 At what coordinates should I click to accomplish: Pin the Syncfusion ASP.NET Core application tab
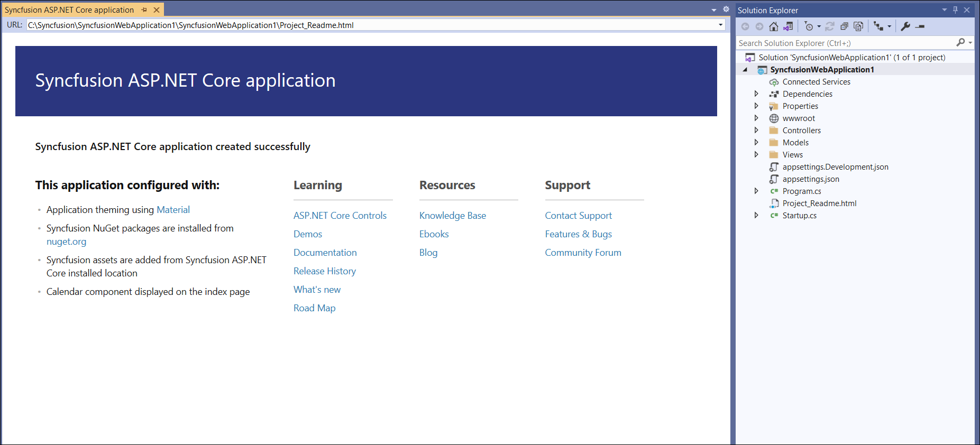(144, 10)
